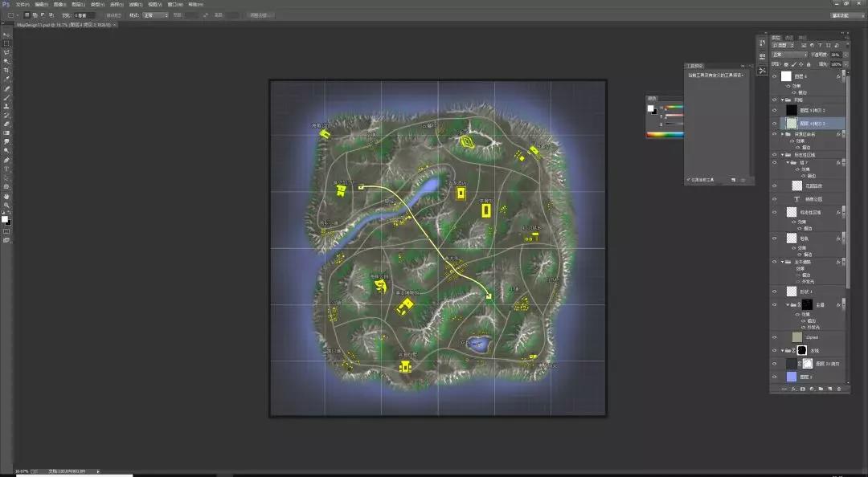Select the Lasso tool

point(6,52)
